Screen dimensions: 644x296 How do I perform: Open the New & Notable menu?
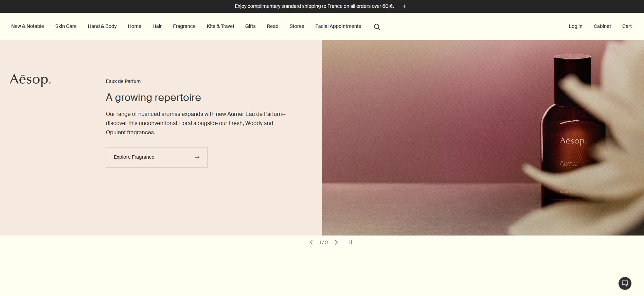28,26
